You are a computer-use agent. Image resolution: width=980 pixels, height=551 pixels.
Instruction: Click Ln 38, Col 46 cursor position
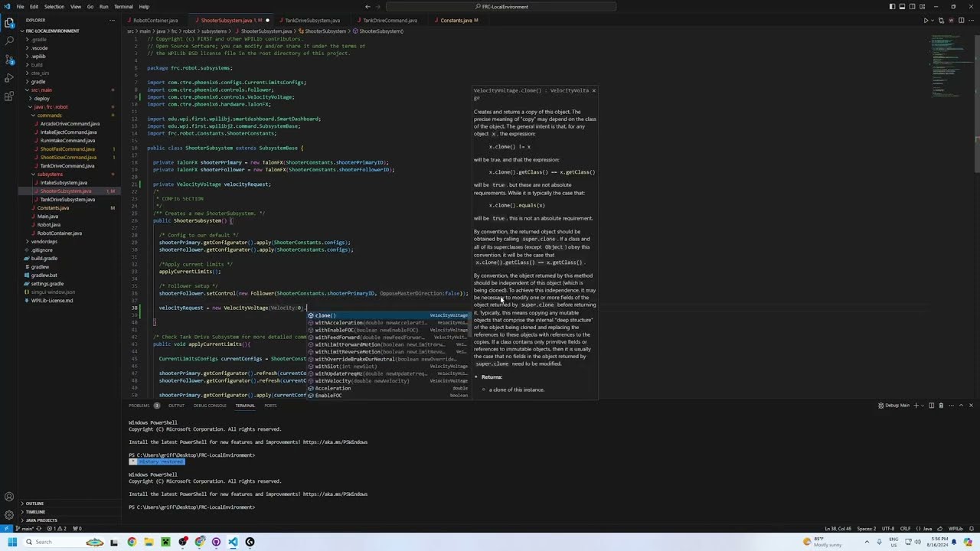(837, 529)
